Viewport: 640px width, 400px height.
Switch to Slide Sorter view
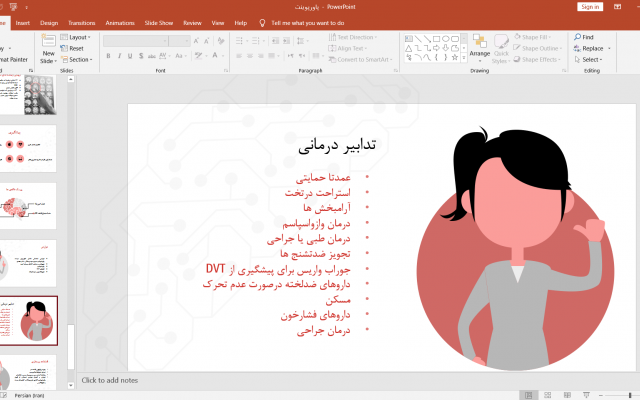pyautogui.click(x=548, y=395)
